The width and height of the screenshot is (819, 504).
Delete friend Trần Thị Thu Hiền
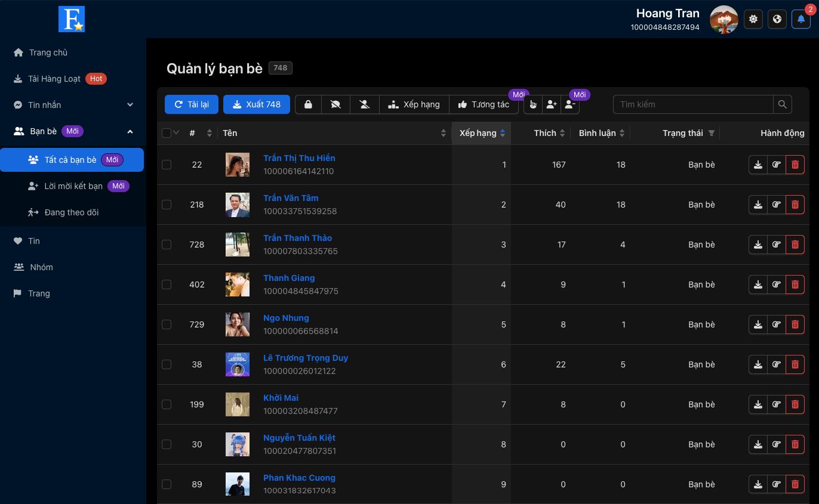795,165
